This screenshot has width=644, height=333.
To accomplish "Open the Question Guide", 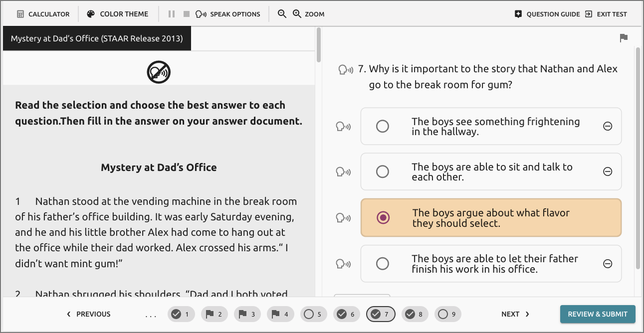I will (x=547, y=14).
